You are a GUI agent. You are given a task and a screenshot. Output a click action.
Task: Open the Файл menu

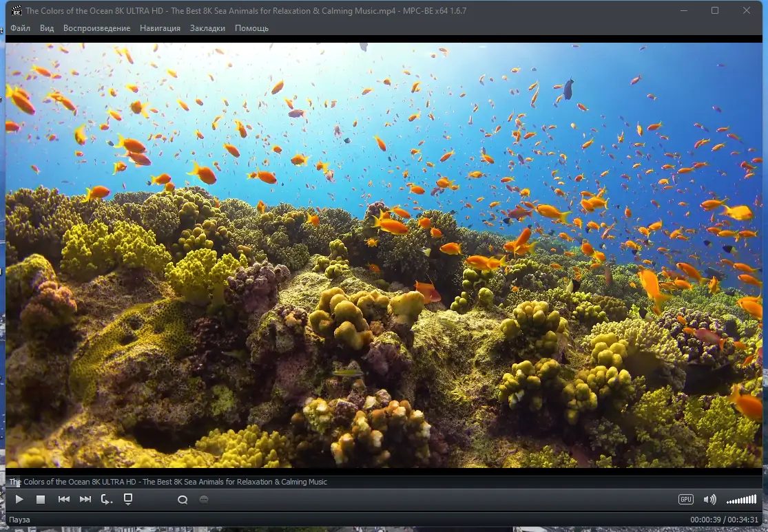point(20,28)
